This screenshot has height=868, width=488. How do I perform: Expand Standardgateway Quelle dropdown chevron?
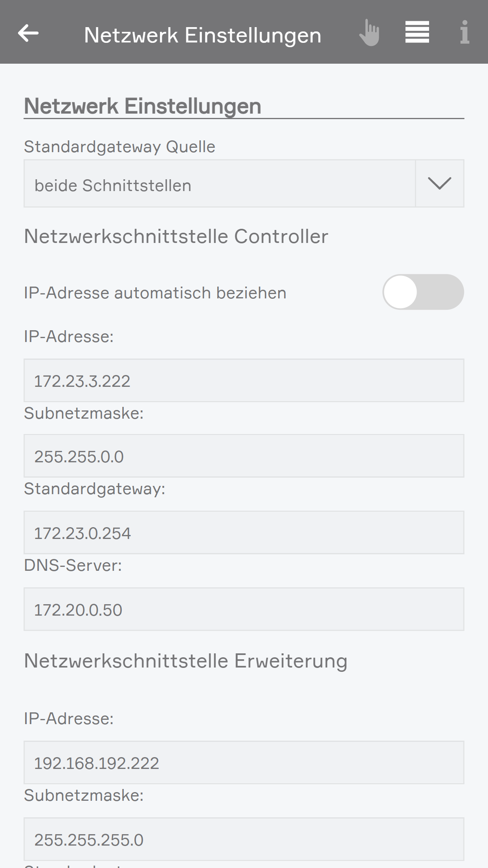click(x=439, y=184)
